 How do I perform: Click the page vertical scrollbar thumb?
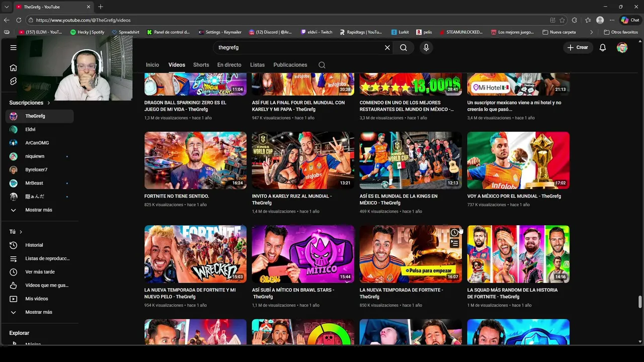(x=640, y=302)
